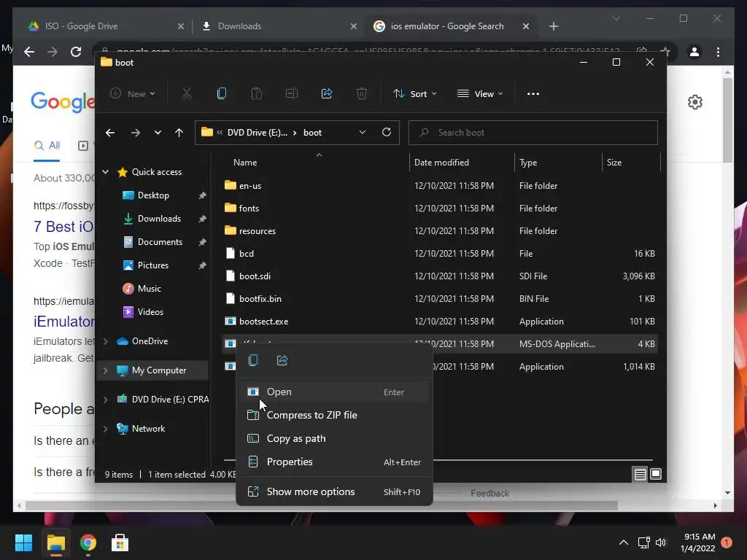Viewport: 747px width, 560px height.
Task: Open Properties from the context menu
Action: coord(334,462)
